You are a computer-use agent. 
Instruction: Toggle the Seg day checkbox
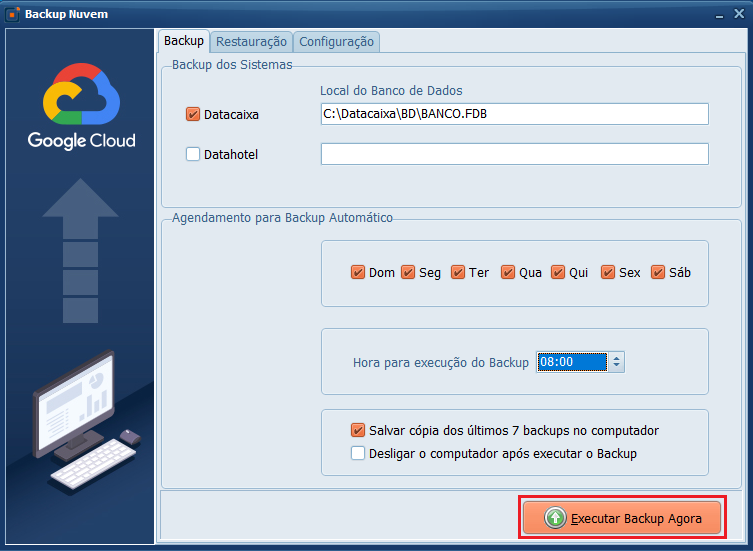(408, 272)
